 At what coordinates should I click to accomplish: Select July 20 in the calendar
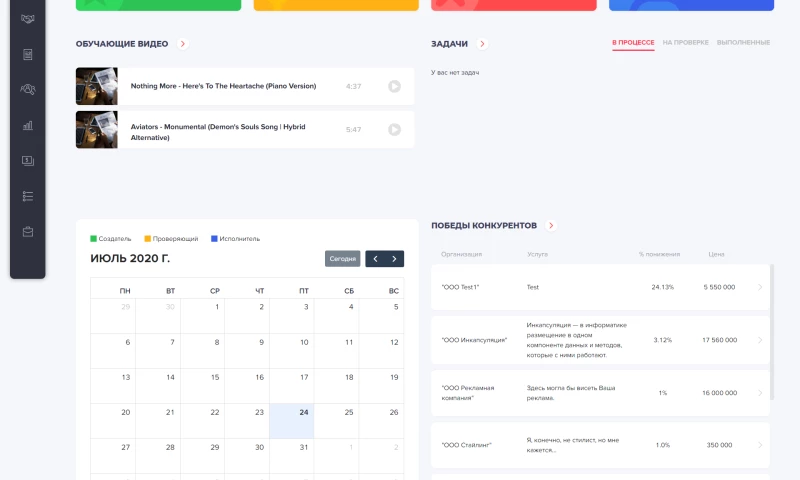(x=113, y=421)
